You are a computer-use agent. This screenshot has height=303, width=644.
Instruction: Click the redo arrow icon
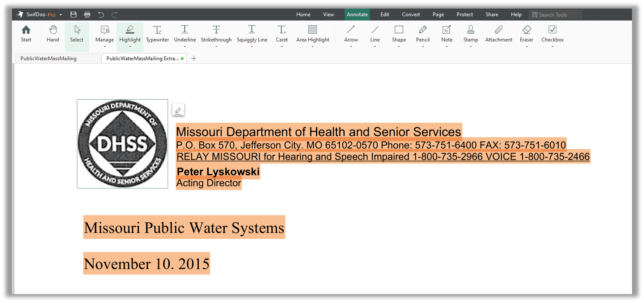coord(115,15)
